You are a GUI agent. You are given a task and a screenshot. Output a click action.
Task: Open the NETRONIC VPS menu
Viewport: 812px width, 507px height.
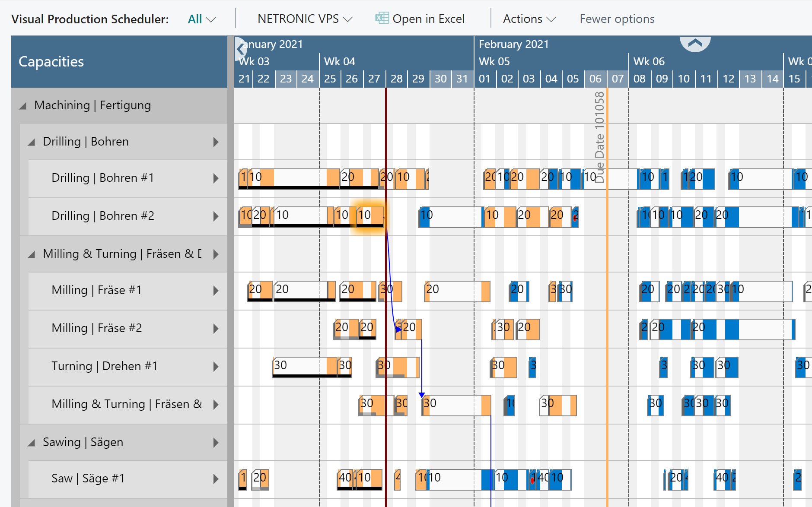click(x=304, y=18)
